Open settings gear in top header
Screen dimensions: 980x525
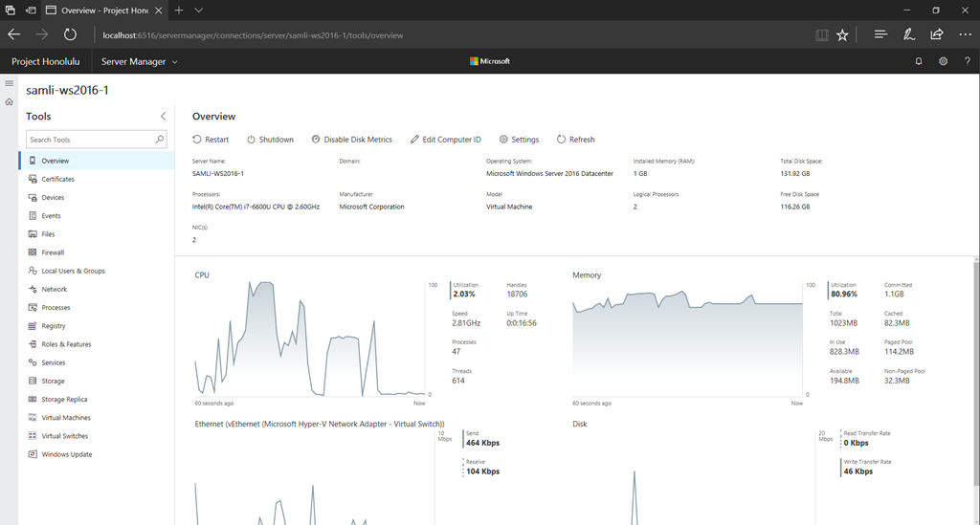(943, 61)
